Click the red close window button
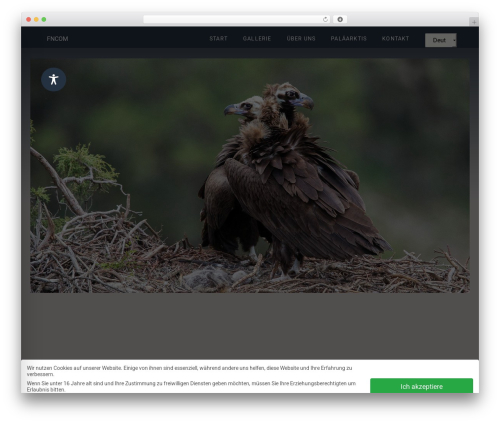The height and width of the screenshot is (423, 500). click(29, 20)
